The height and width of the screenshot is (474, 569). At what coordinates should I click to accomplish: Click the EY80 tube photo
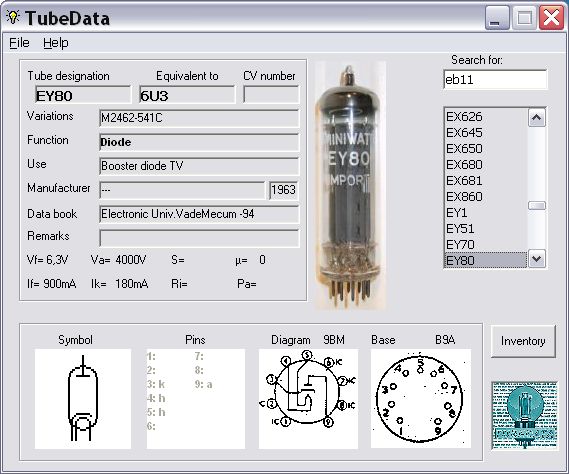click(x=349, y=186)
